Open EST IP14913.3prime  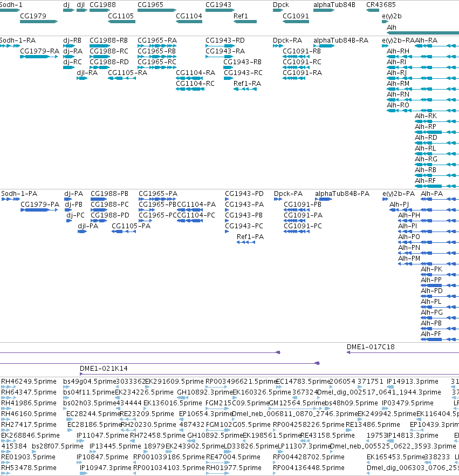pos(390,387)
